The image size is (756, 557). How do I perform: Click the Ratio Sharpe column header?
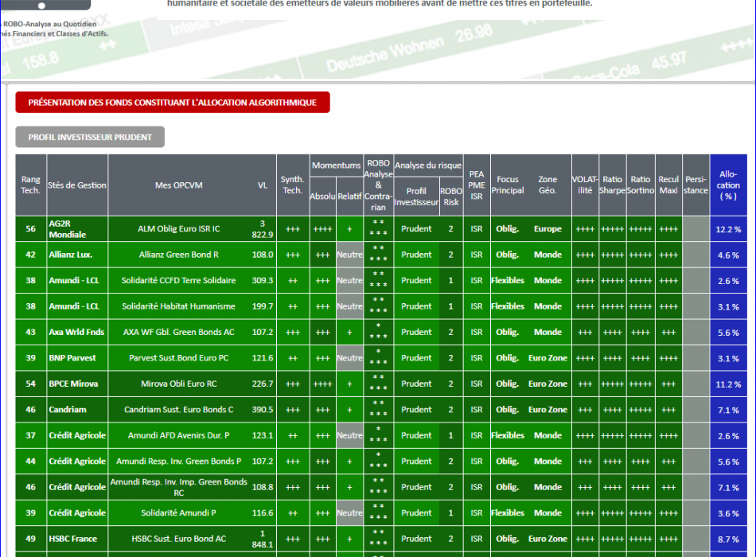(612, 185)
